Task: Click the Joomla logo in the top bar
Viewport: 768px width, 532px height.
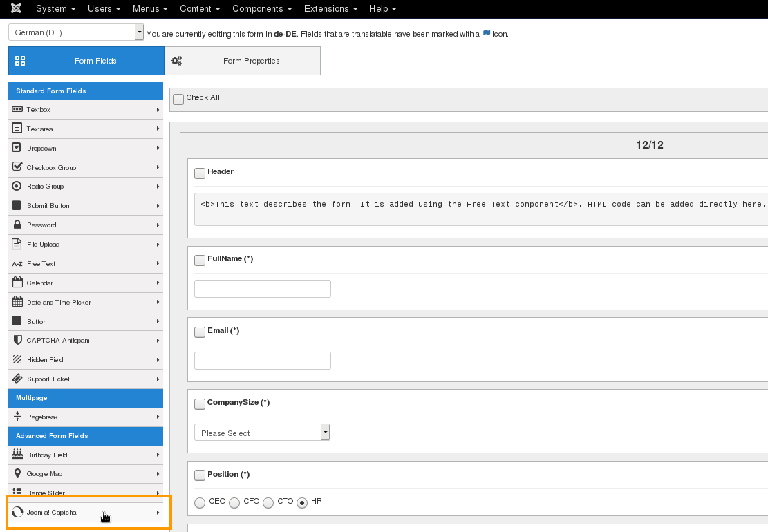Action: click(15, 8)
